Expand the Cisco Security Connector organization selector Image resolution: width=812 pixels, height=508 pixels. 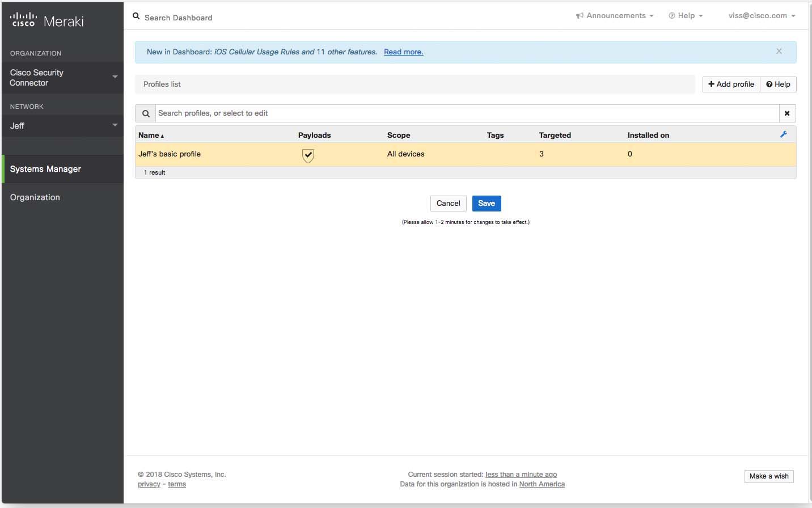[62, 78]
